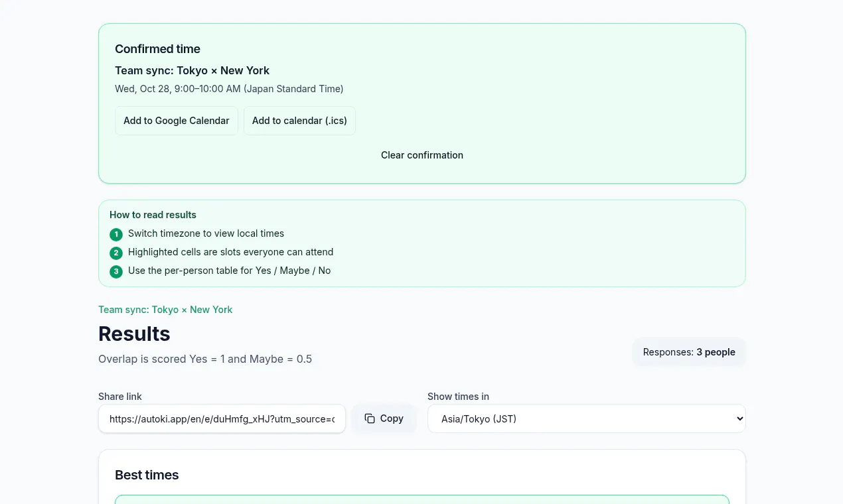Click the copy icon beside the share link

(x=370, y=418)
